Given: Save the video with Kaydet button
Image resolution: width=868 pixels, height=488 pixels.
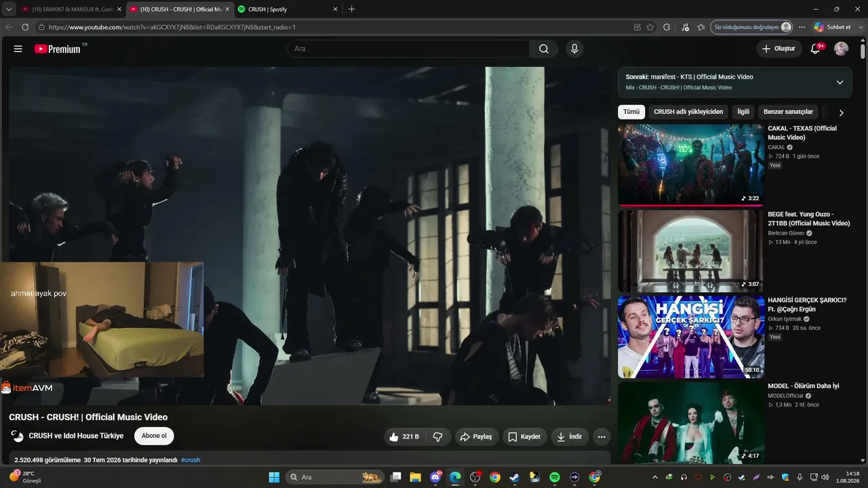Looking at the screenshot, I should 525,436.
